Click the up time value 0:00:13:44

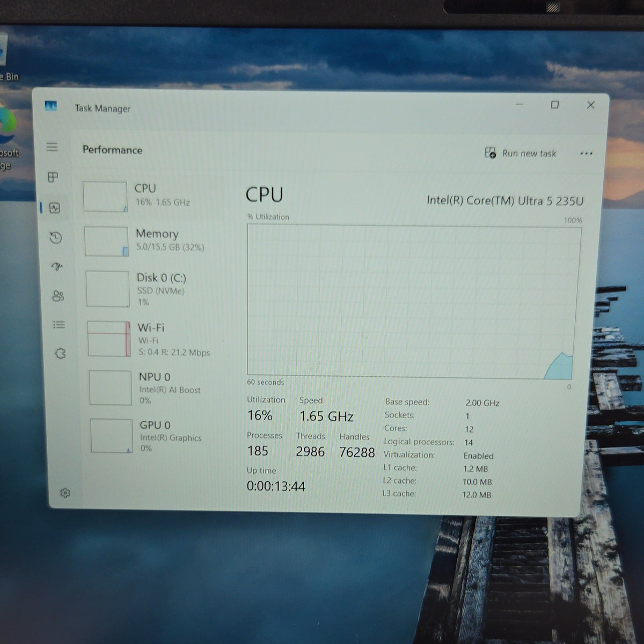276,486
